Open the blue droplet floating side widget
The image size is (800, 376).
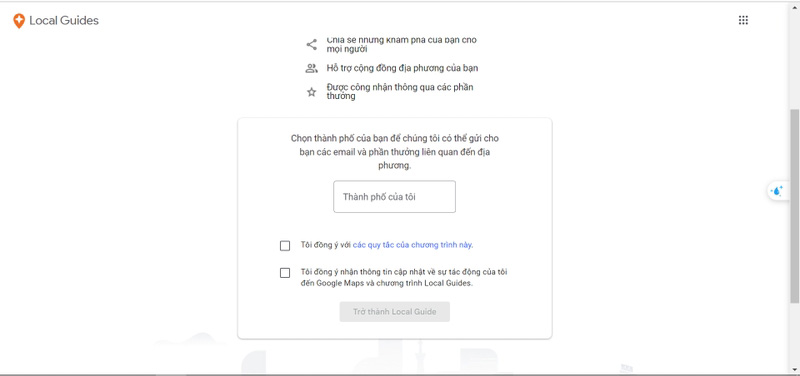[778, 191]
